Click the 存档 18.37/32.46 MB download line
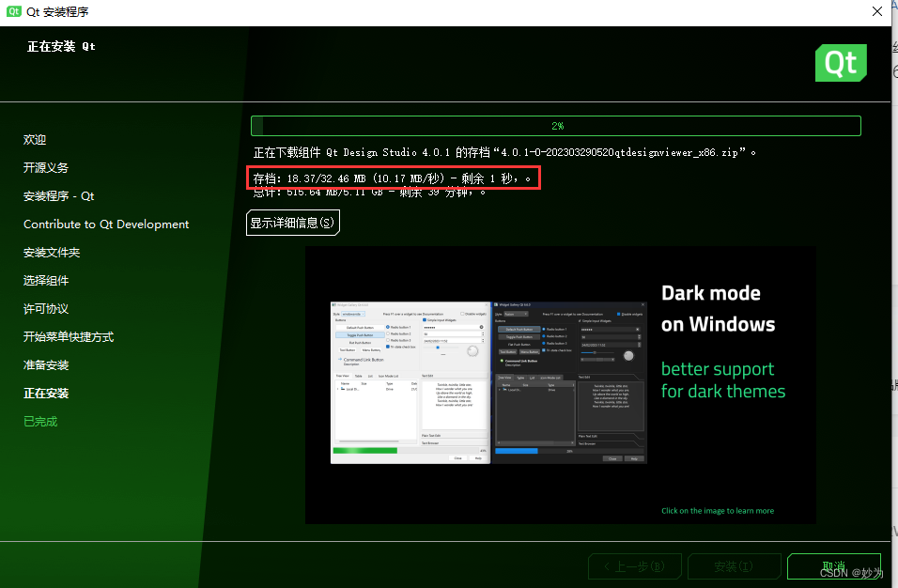Screen dimensions: 898x588 coord(393,178)
